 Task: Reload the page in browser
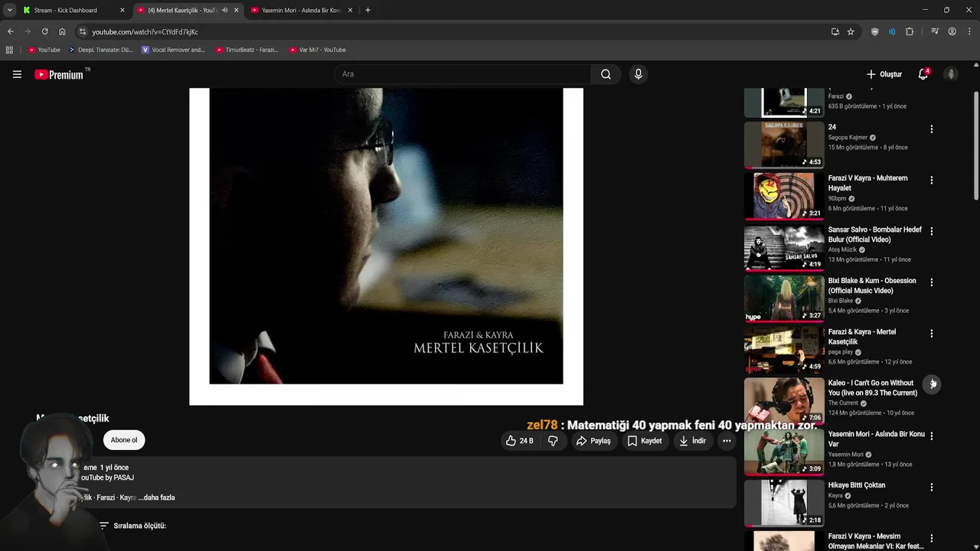[x=44, y=31]
